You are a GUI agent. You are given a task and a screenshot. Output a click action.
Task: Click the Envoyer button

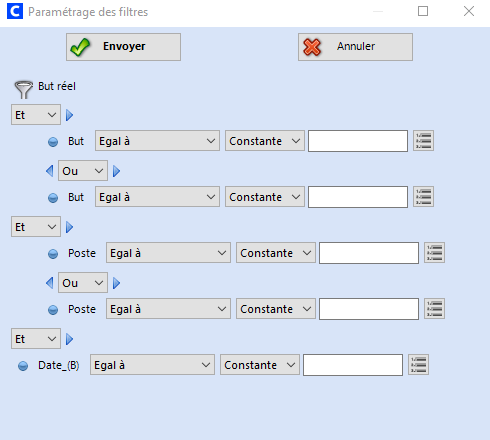123,47
